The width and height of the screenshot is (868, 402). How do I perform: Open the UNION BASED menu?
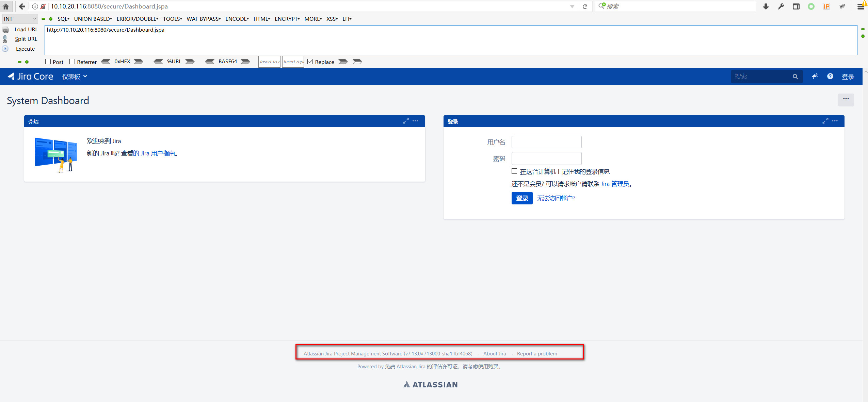click(x=93, y=19)
